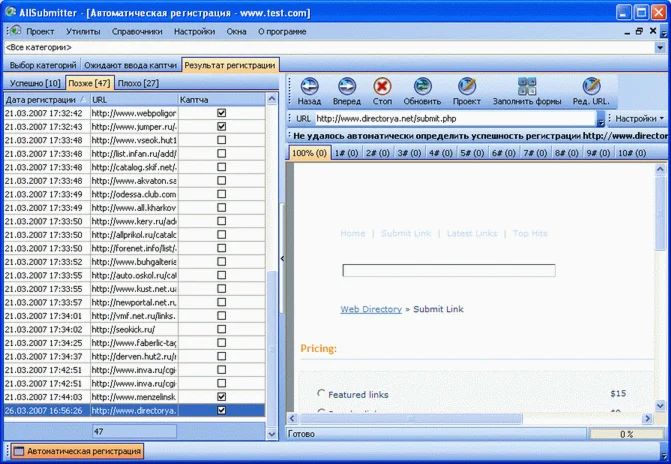Click the Вперед forward arrow icon
Image resolution: width=671 pixels, height=464 pixels.
coord(347,86)
